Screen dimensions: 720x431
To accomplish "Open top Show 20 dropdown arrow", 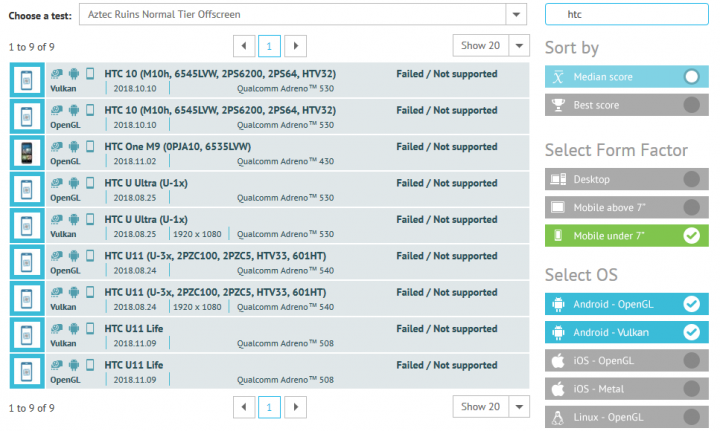I will click(x=519, y=46).
